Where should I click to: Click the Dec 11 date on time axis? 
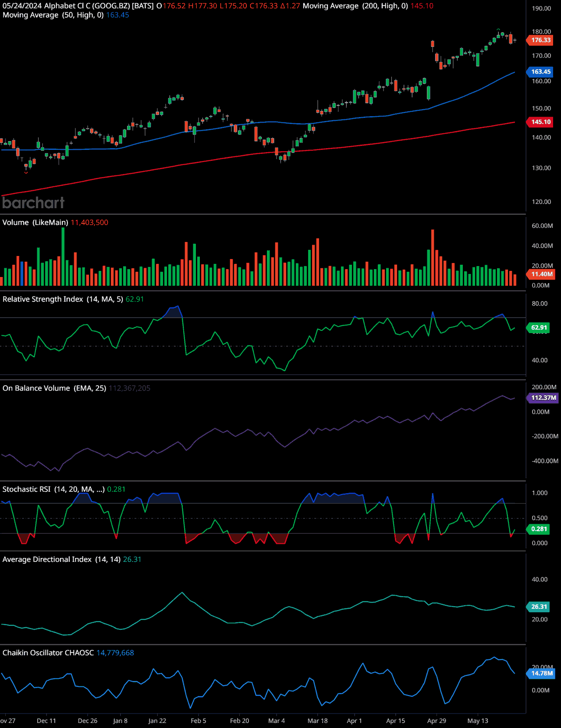pyautogui.click(x=46, y=721)
